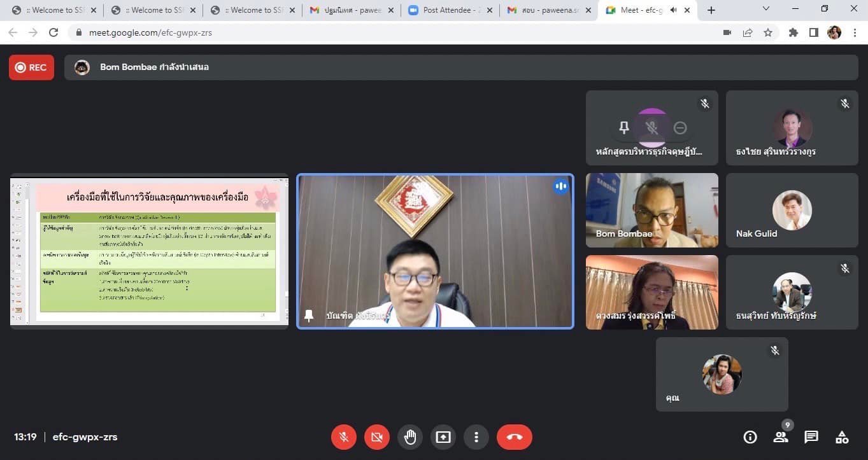Click the presented slide thumbnail tile
868x460 pixels.
pyautogui.click(x=150, y=251)
